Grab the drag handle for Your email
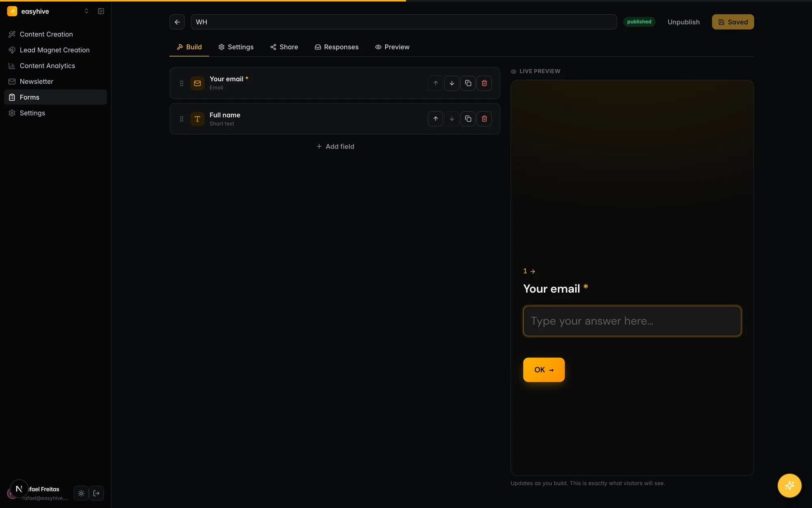The height and width of the screenshot is (508, 812). point(181,83)
